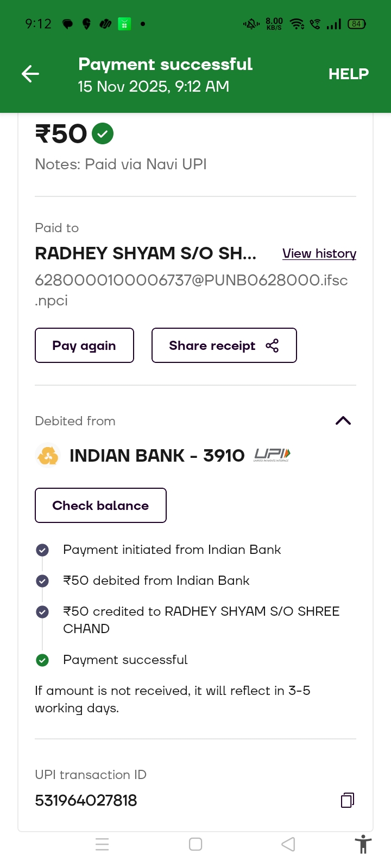The width and height of the screenshot is (391, 868).
Task: Tap the payee name RADHEY SHYAM
Action: coord(146,253)
